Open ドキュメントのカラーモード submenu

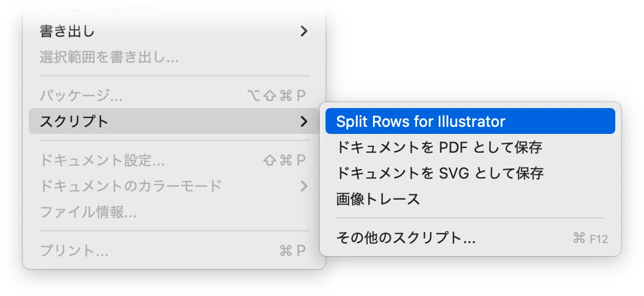click(x=174, y=186)
